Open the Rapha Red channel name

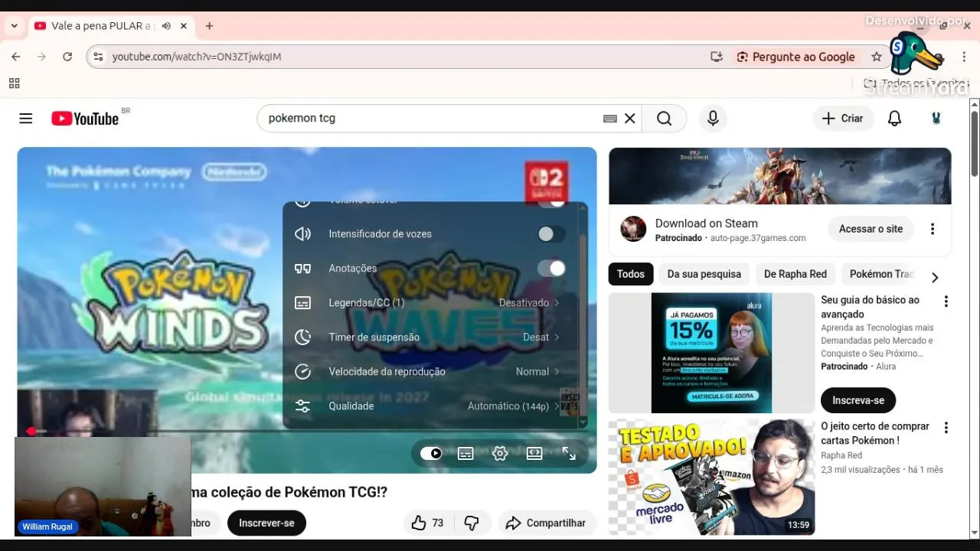point(841,455)
